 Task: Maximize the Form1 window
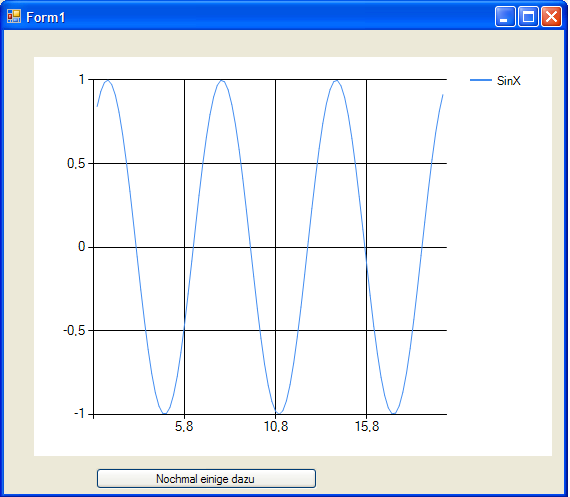pyautogui.click(x=528, y=17)
